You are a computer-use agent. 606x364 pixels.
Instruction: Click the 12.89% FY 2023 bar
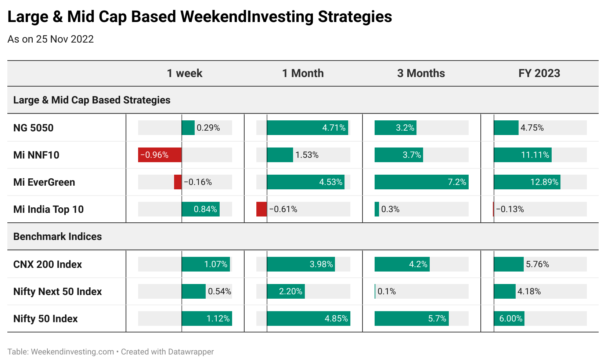pyautogui.click(x=527, y=182)
